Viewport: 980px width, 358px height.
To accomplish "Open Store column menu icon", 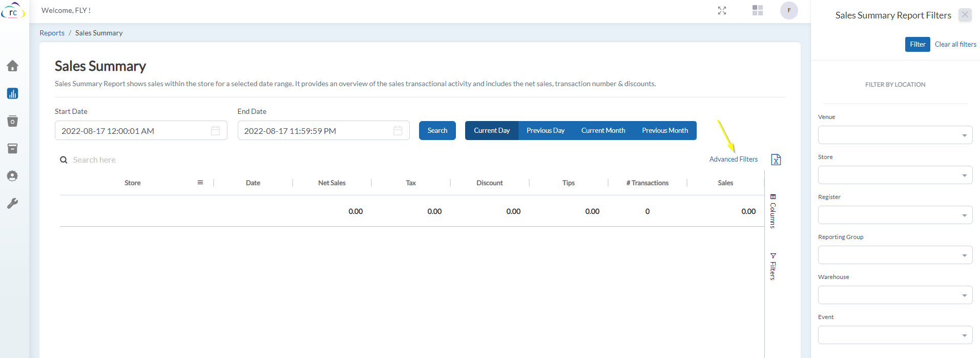I will (x=200, y=183).
